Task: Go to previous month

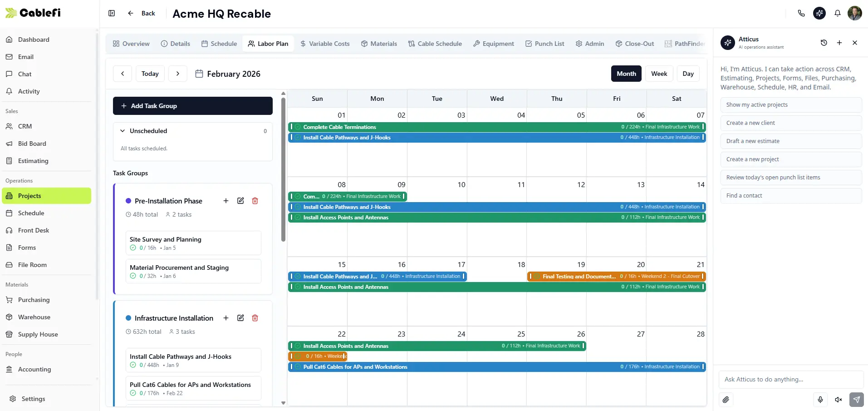Action: tap(123, 74)
